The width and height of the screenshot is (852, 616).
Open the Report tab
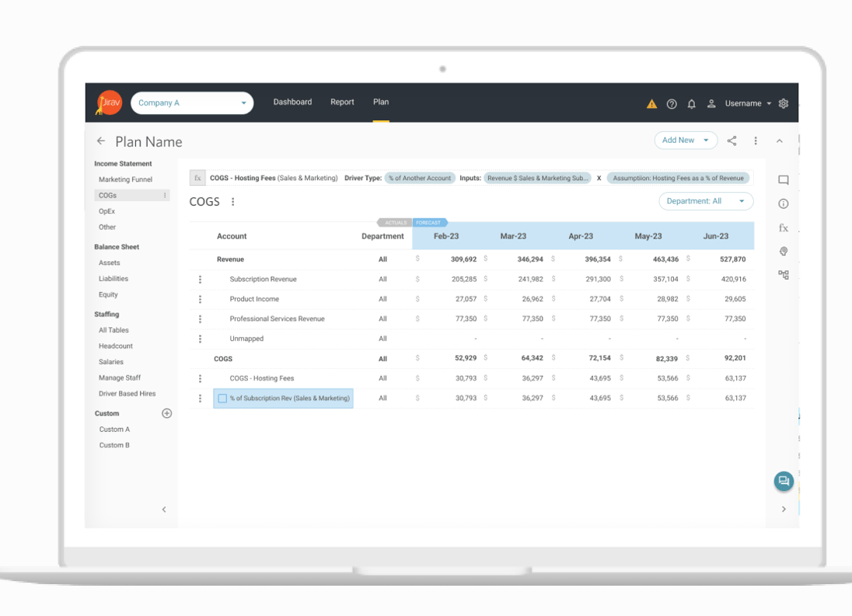click(342, 102)
